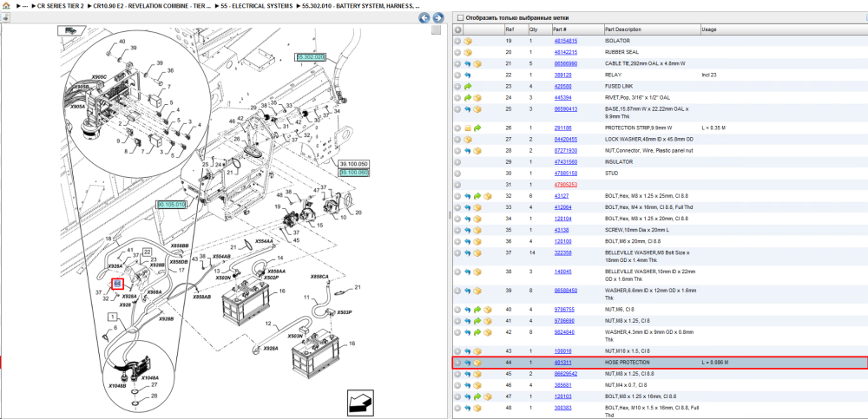This screenshot has width=868, height=419.
Task: Click green arrow icon in ref 47 row
Action: pos(477,396)
